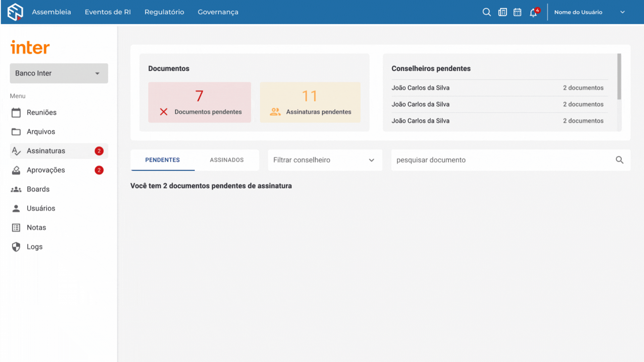Open the news list icon in header

tap(502, 12)
